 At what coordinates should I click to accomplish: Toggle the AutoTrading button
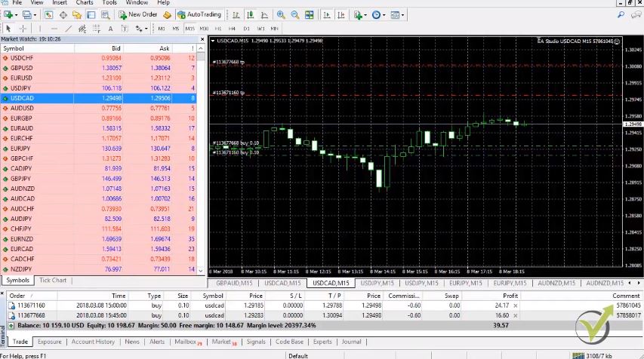[x=199, y=15]
